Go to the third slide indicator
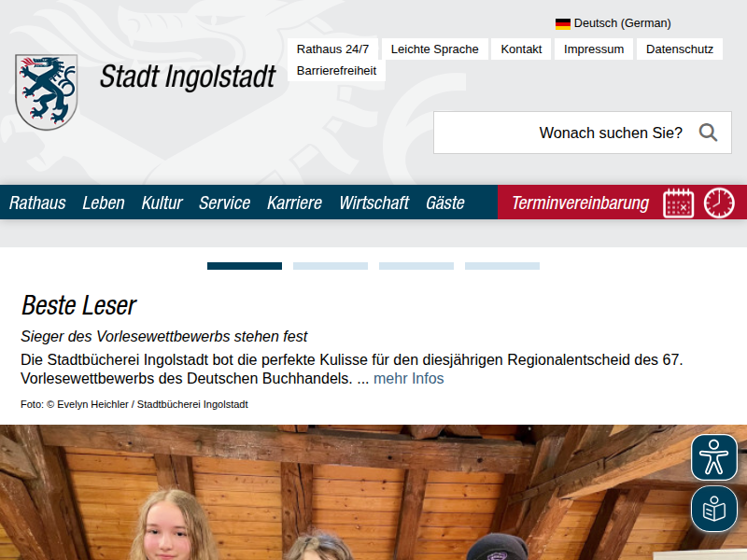This screenshot has width=747, height=560. pyautogui.click(x=416, y=266)
